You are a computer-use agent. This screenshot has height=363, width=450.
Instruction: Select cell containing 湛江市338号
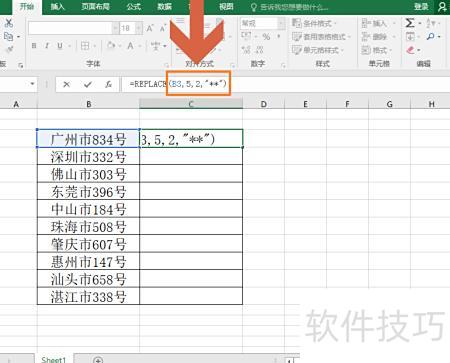(88, 296)
